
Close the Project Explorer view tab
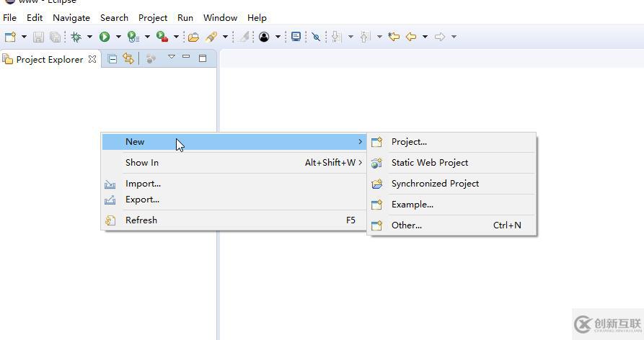pyautogui.click(x=92, y=59)
